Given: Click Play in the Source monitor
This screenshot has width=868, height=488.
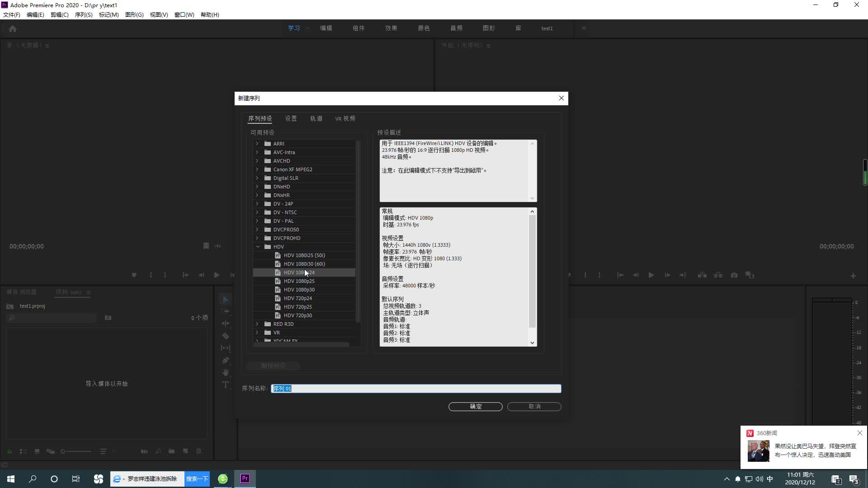Looking at the screenshot, I should click(217, 275).
